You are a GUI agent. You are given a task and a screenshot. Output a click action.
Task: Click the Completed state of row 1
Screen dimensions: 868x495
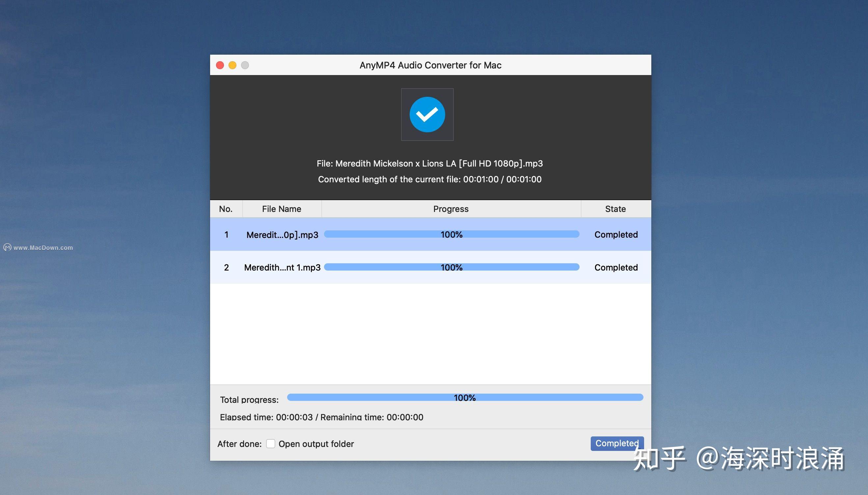tap(616, 235)
